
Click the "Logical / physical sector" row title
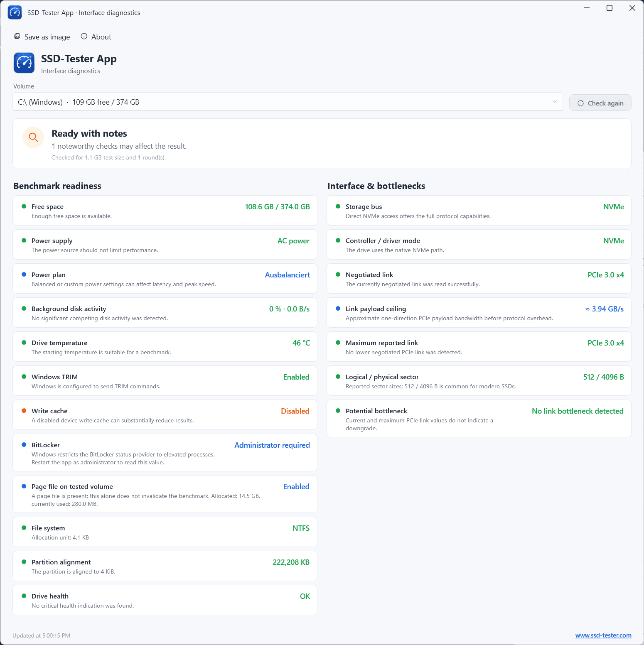(x=382, y=377)
